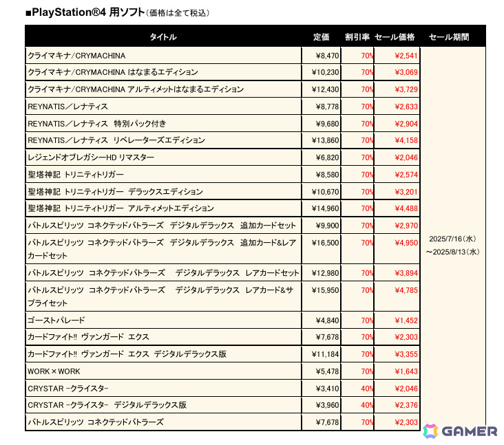Click sale end date ~2025/8/13(水)
The image size is (504, 445).
(x=452, y=252)
